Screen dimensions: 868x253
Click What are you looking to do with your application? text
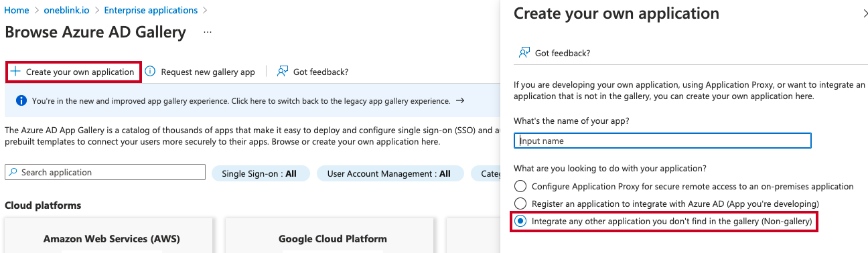point(610,168)
